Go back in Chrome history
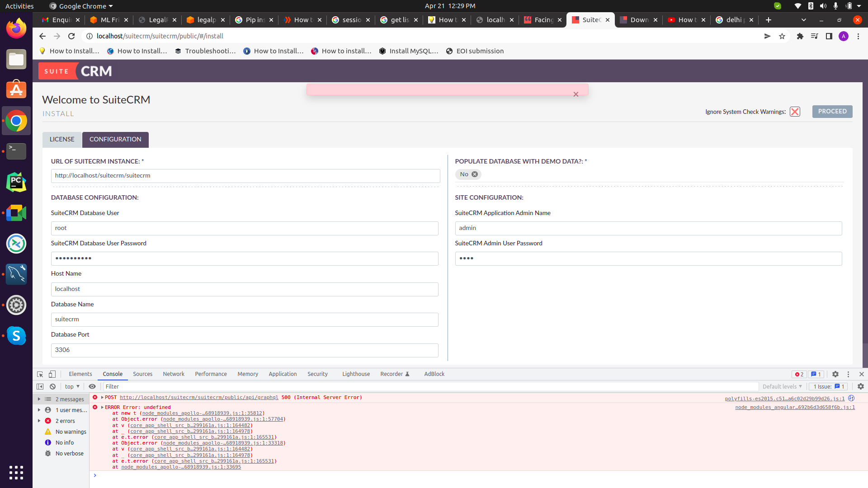 [42, 36]
